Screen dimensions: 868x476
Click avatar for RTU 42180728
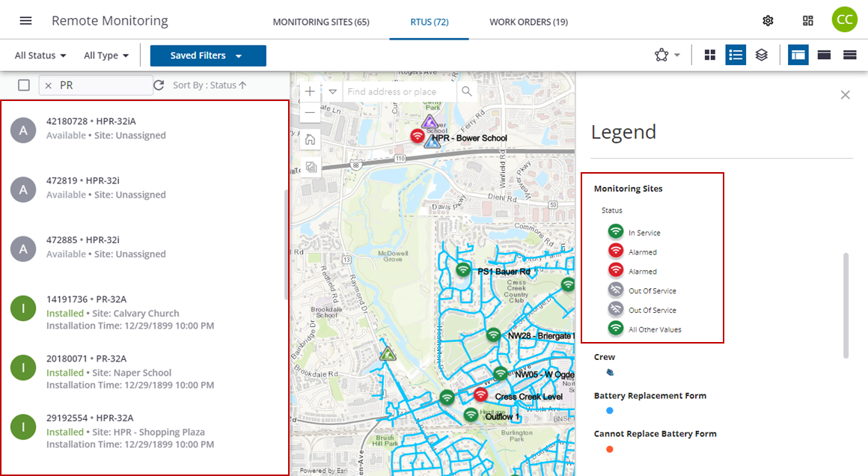pyautogui.click(x=23, y=130)
